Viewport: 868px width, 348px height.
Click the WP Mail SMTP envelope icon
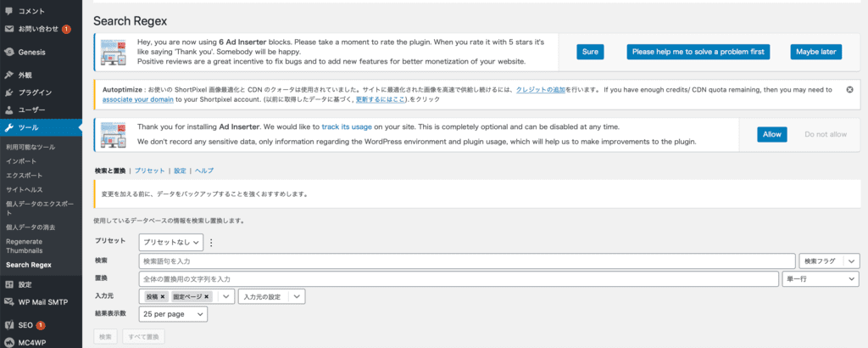tap(8, 302)
